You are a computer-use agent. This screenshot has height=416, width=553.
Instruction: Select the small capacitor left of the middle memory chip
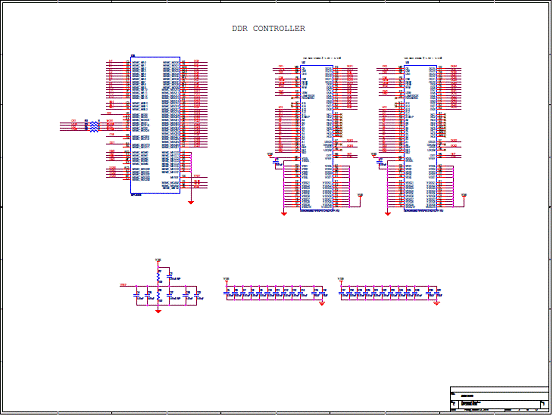(276, 162)
